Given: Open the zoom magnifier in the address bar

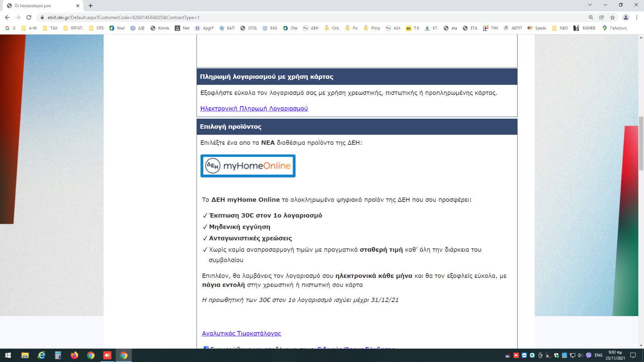Looking at the screenshot, I should pyautogui.click(x=591, y=17).
